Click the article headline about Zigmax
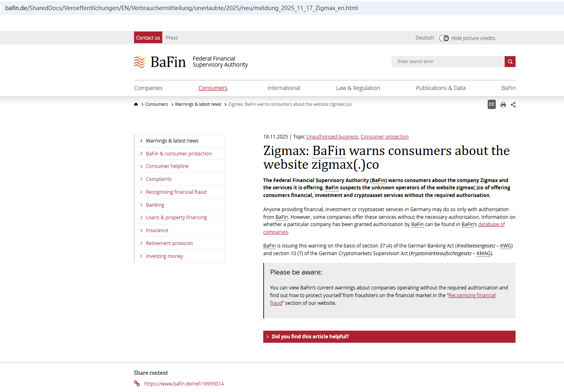This screenshot has height=392, width=564. coord(386,157)
